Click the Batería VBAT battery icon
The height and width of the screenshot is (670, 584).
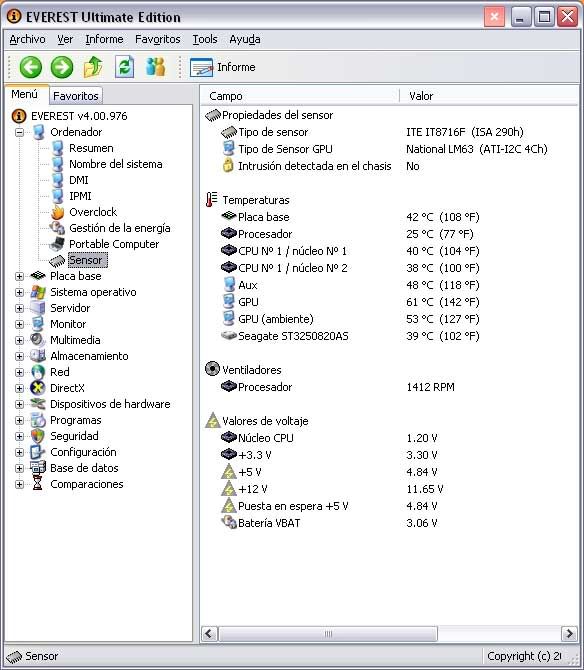[229, 523]
